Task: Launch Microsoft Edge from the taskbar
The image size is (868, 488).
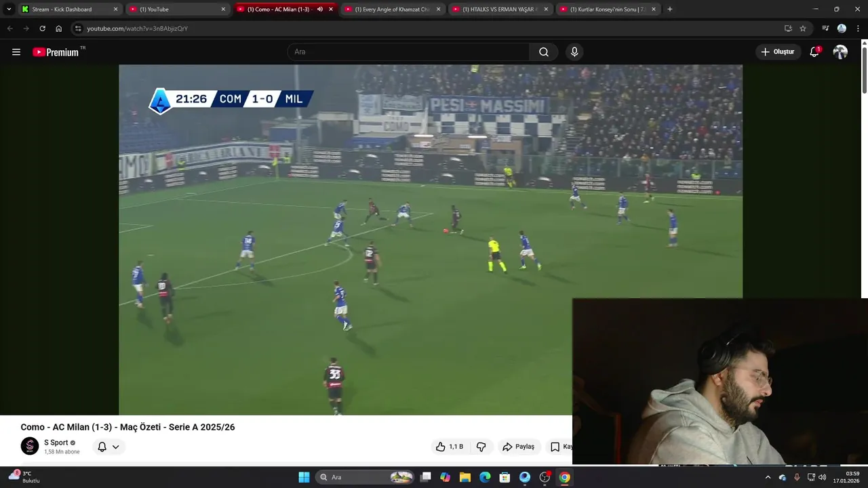Action: (x=485, y=477)
